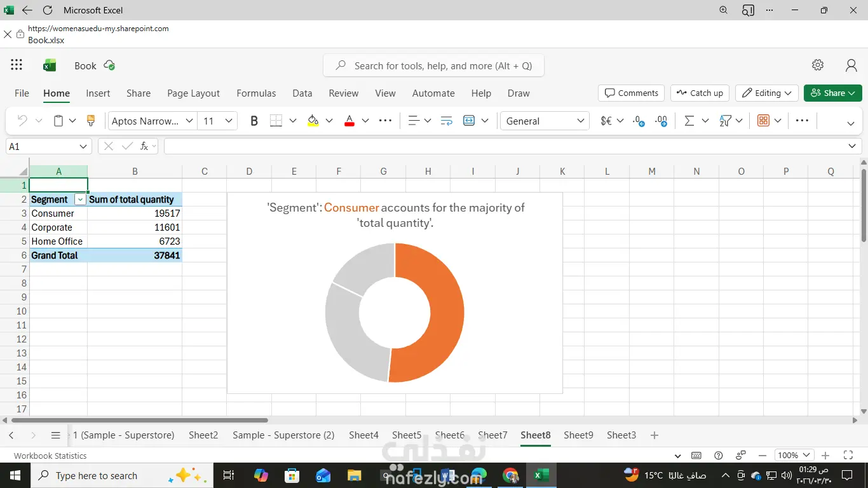Image resolution: width=868 pixels, height=488 pixels.
Task: Click the browser refresh icon
Action: click(x=48, y=10)
